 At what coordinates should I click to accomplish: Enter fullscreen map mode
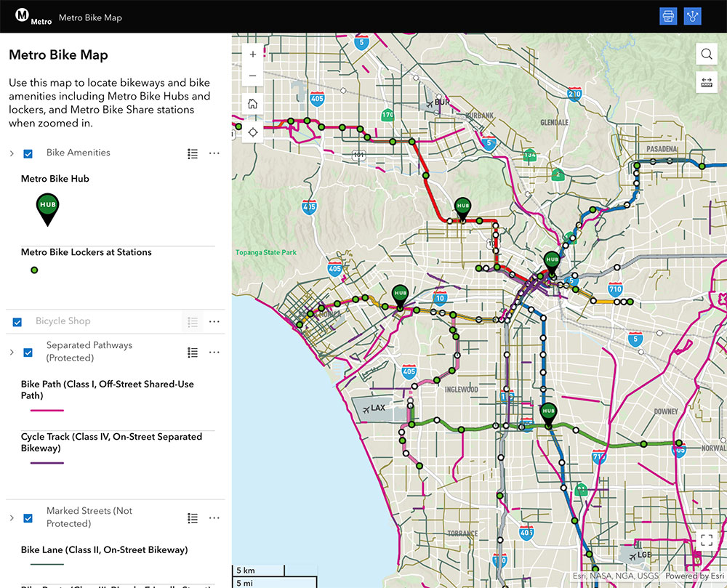707,540
